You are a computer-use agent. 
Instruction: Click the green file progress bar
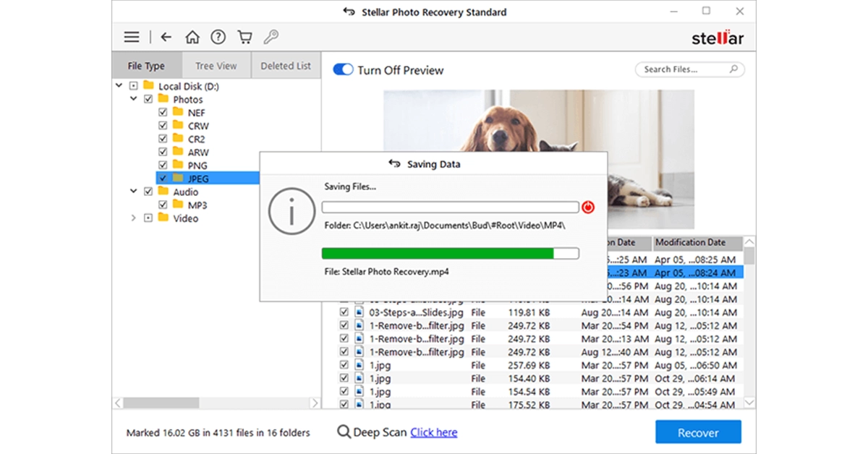coord(450,253)
